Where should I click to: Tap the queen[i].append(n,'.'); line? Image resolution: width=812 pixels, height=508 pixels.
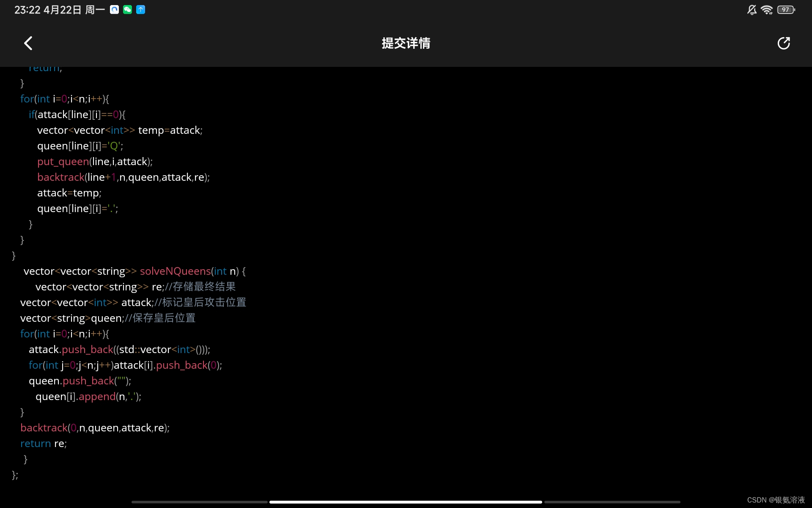tap(88, 397)
